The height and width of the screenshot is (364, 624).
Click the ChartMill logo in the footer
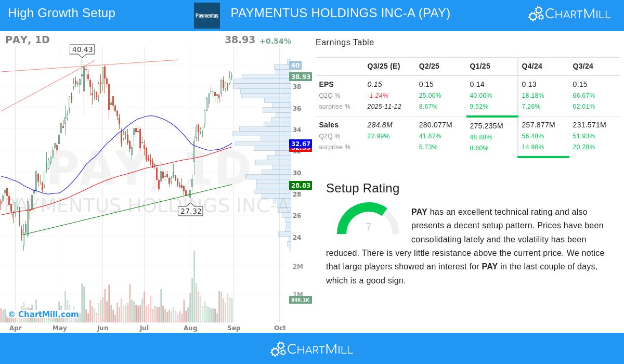click(311, 349)
